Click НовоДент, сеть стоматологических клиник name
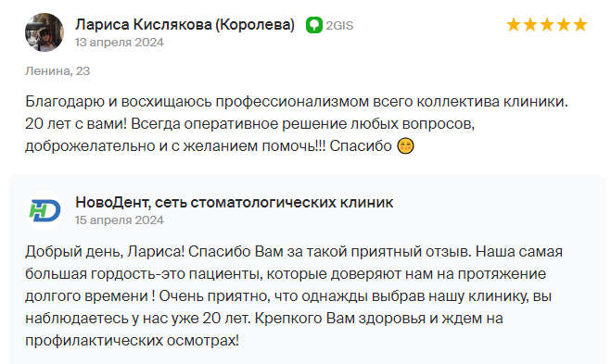 [x=235, y=203]
